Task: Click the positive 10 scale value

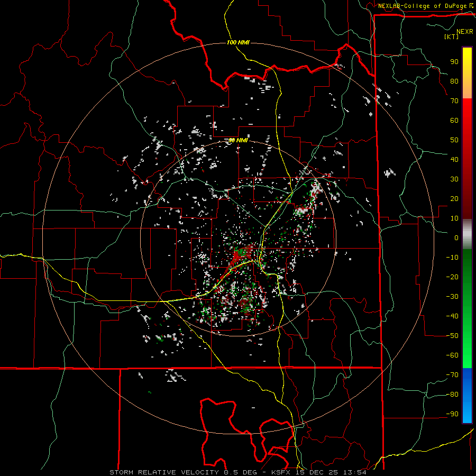Action: point(454,218)
